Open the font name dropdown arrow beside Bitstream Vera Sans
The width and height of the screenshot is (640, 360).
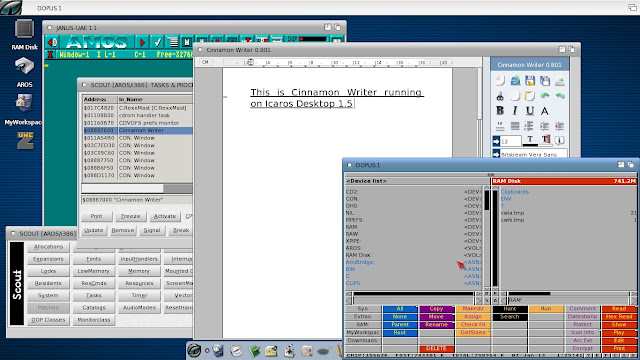pos(496,154)
